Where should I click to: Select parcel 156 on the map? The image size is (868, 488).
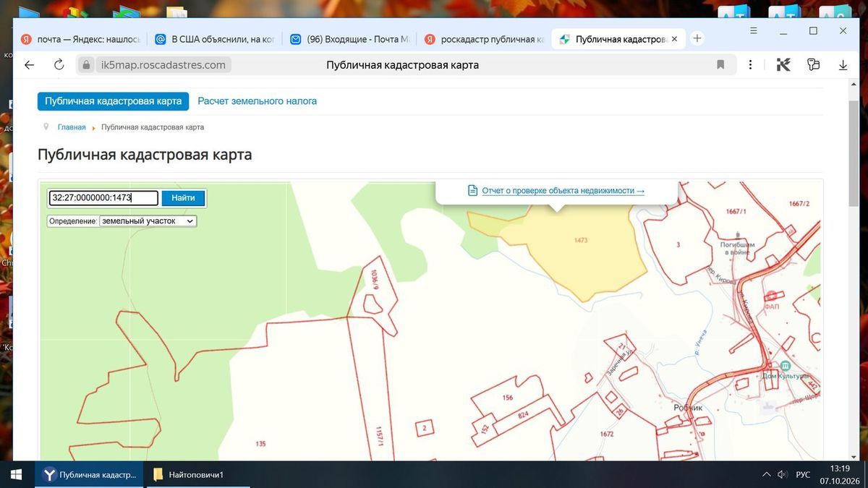tap(508, 398)
